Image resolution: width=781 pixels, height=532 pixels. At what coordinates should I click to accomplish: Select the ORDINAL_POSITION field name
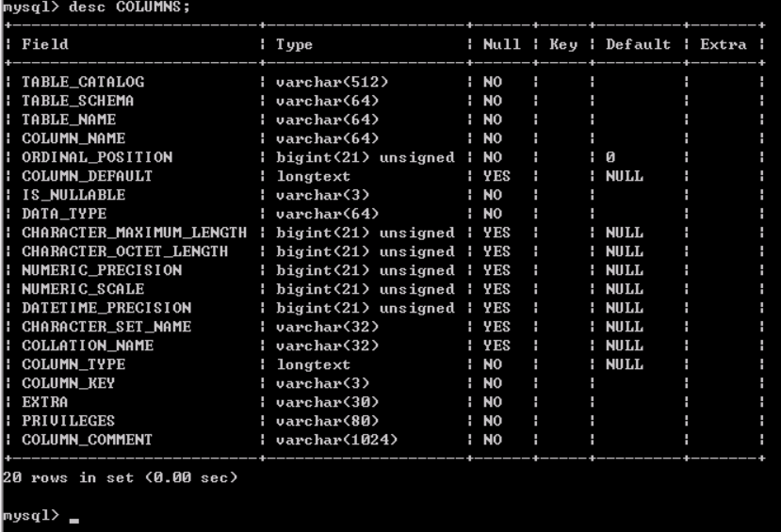click(97, 157)
